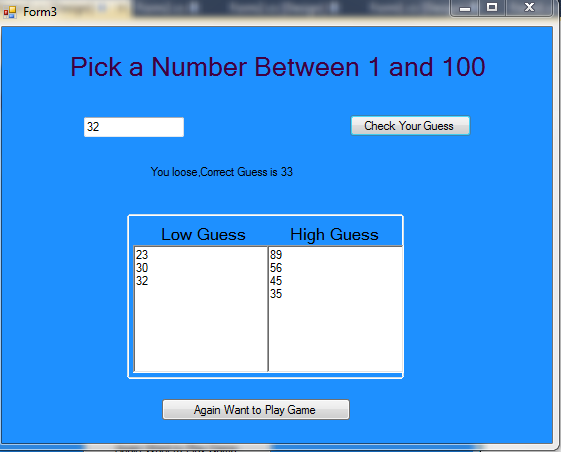Screen dimensions: 561x452
Task: Select 35 in the High Guess list
Action: tap(276, 294)
